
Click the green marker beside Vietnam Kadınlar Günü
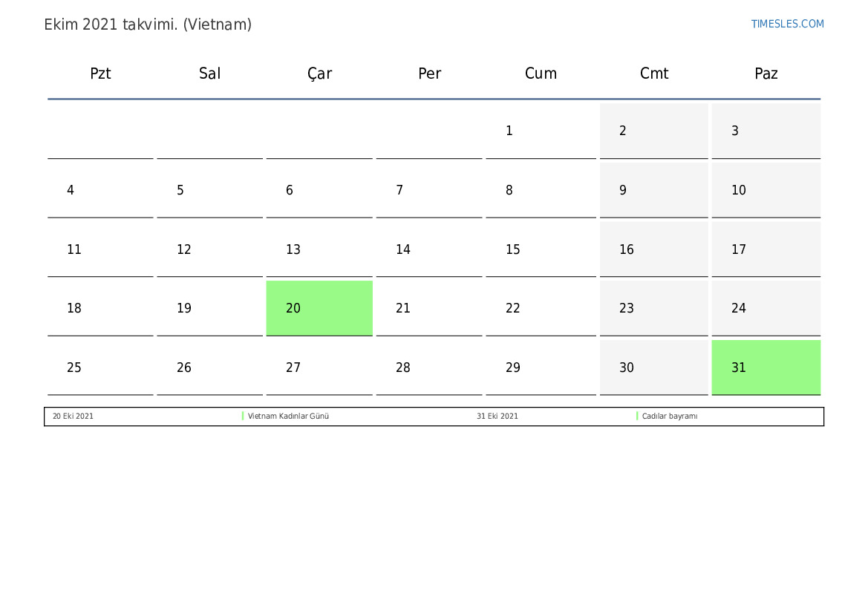click(x=243, y=416)
